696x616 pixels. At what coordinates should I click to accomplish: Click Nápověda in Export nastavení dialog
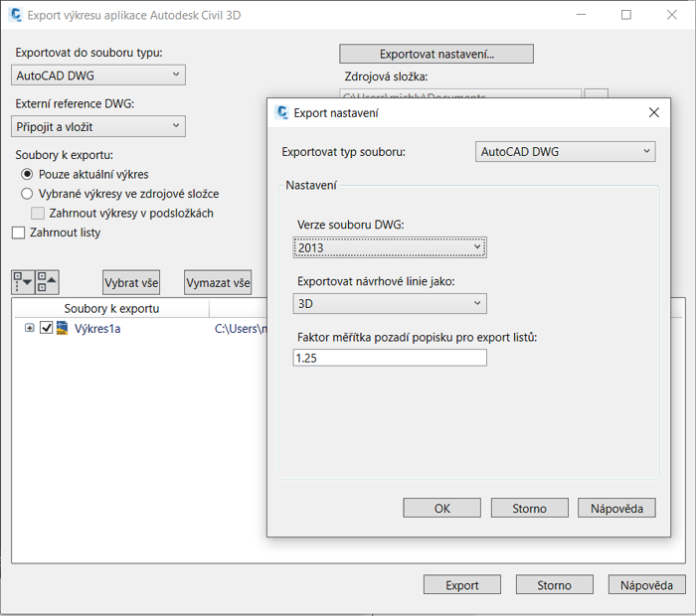pyautogui.click(x=615, y=508)
